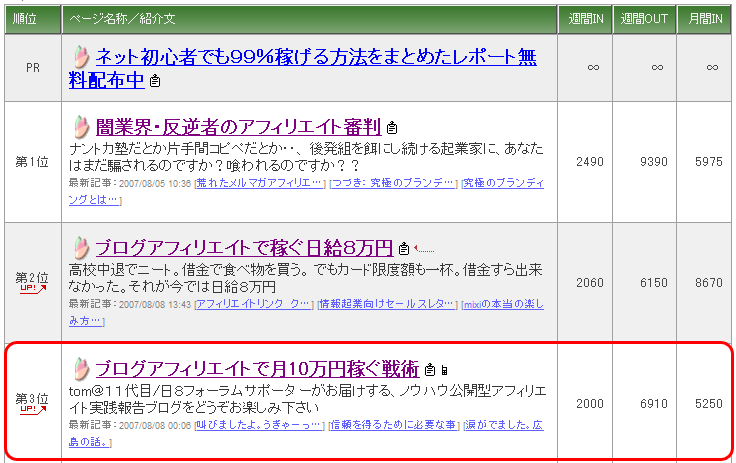
Task: Click the monthly IN value 8670
Action: [709, 283]
